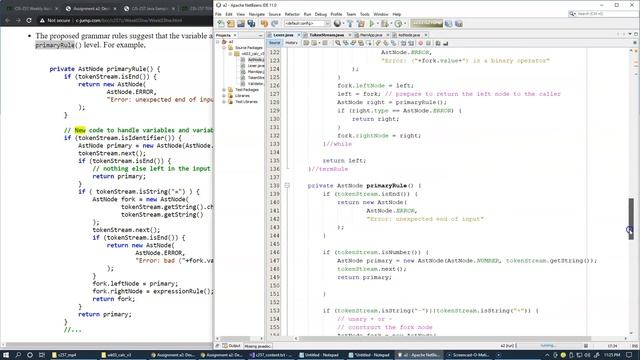Screen dimensions: 640x360
Task: Open dropdown arrow next to Profile Project
Action: 404,24
